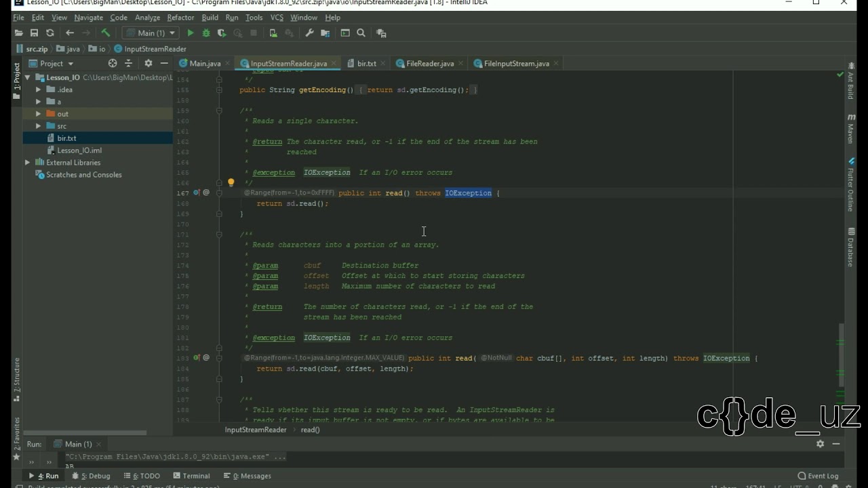Navigate forward with the right arrow
Image resolution: width=868 pixels, height=488 pixels.
pyautogui.click(x=86, y=33)
